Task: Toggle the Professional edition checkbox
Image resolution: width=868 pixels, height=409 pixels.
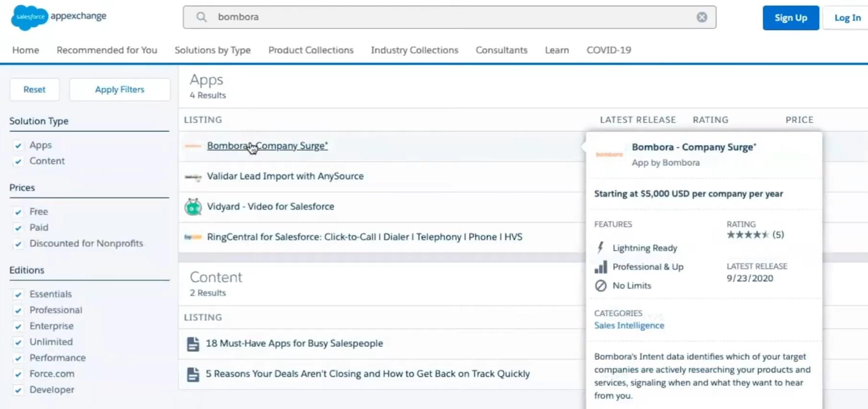Action: point(18,311)
